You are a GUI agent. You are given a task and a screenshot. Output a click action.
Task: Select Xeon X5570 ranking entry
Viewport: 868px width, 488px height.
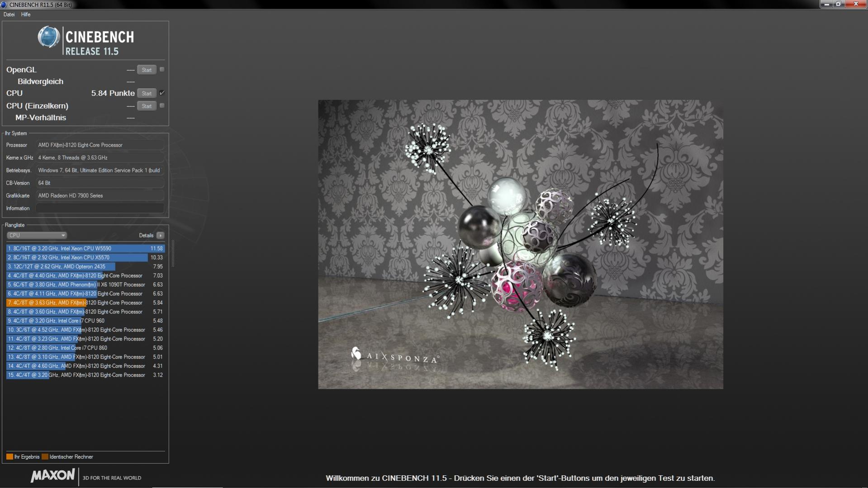pos(85,257)
